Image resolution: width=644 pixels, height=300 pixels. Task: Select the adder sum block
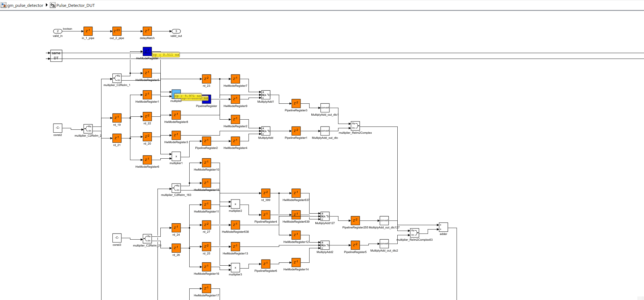tap(444, 227)
